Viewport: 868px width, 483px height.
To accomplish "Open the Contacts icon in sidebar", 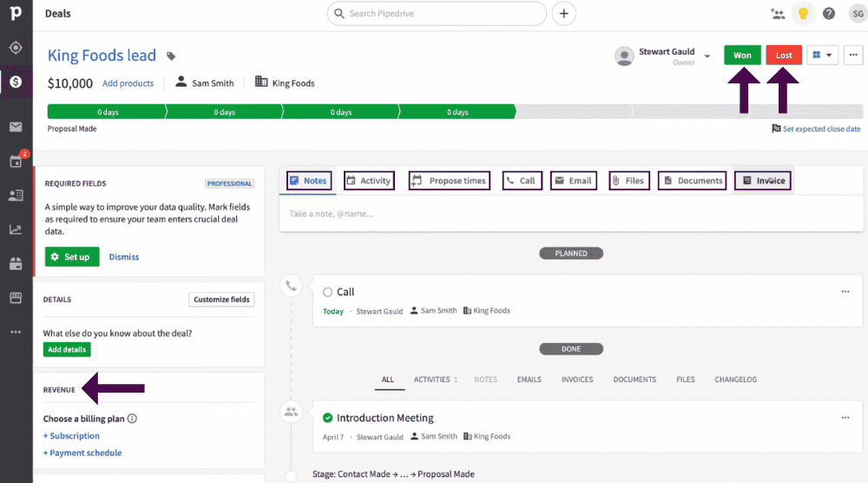I will (16, 195).
